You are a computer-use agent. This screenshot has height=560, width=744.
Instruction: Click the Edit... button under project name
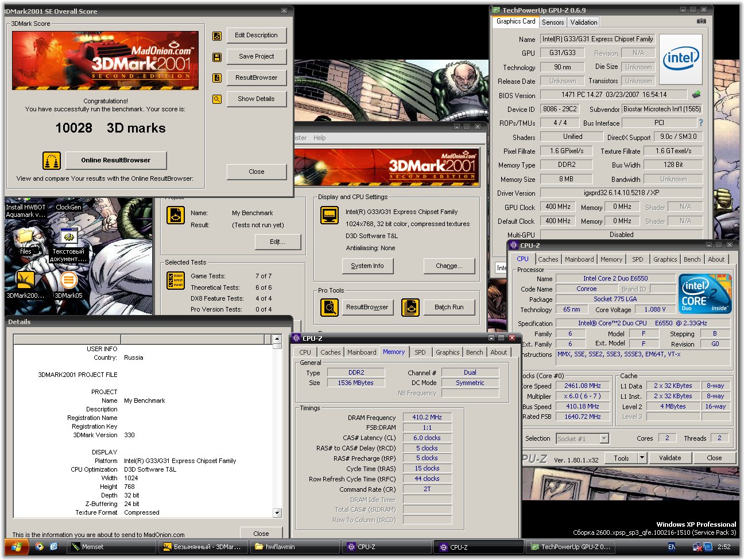click(x=277, y=242)
